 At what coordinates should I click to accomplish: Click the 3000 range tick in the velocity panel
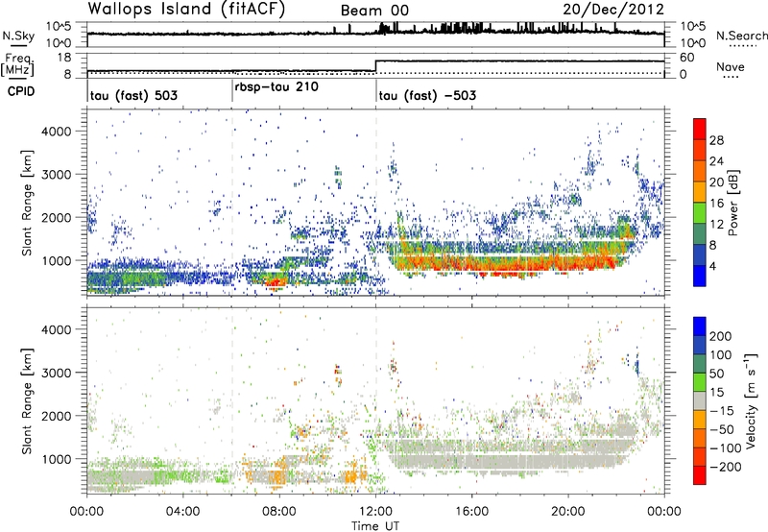pyautogui.click(x=56, y=373)
